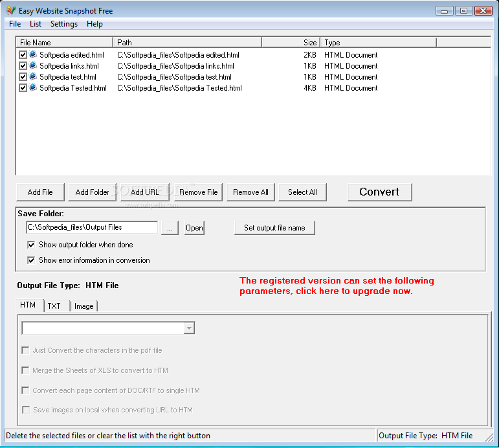The image size is (499, 448).
Task: Click the Save Folder path input field
Action: click(x=92, y=227)
